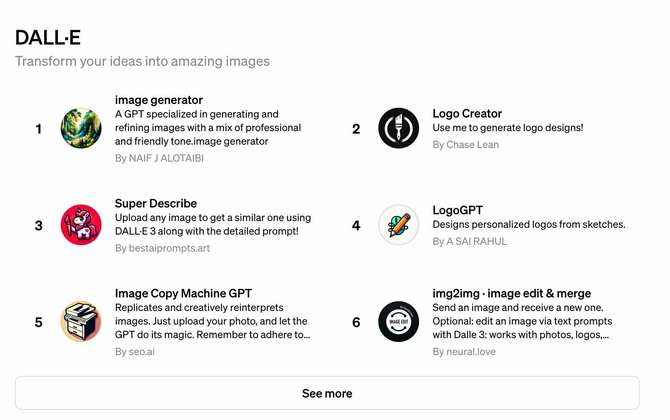This screenshot has height=420, width=670.
Task: Click author name NAIF J ALOTAIBI
Action: tap(166, 158)
